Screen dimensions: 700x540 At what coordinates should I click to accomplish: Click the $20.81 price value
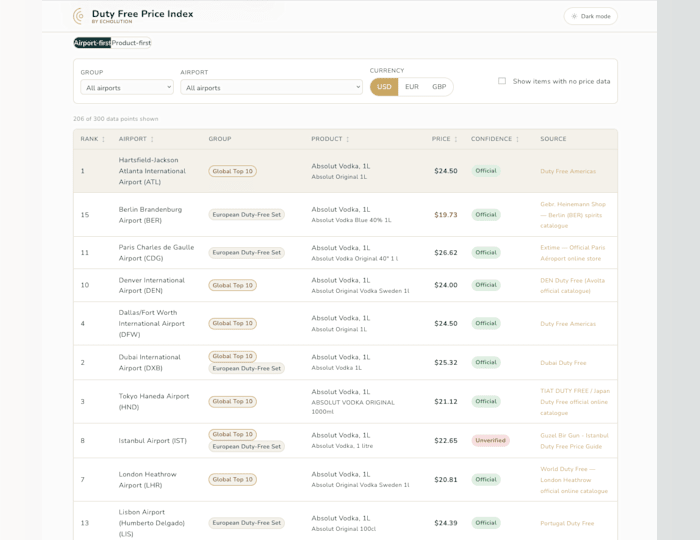tap(446, 480)
